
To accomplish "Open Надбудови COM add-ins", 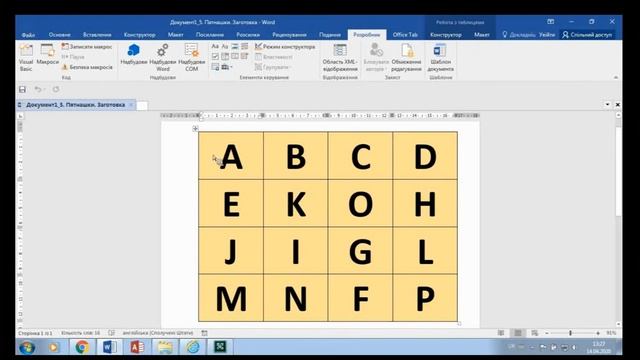I will pyautogui.click(x=191, y=57).
